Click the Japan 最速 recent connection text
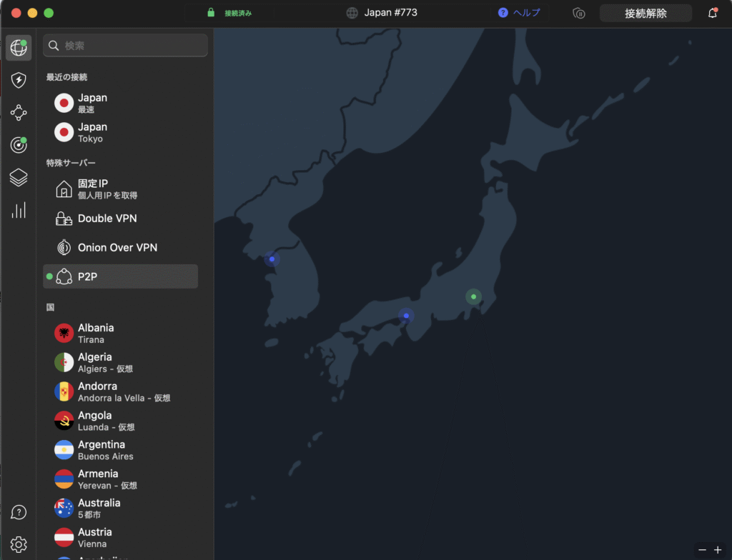Screen dimensions: 732x560 point(92,103)
